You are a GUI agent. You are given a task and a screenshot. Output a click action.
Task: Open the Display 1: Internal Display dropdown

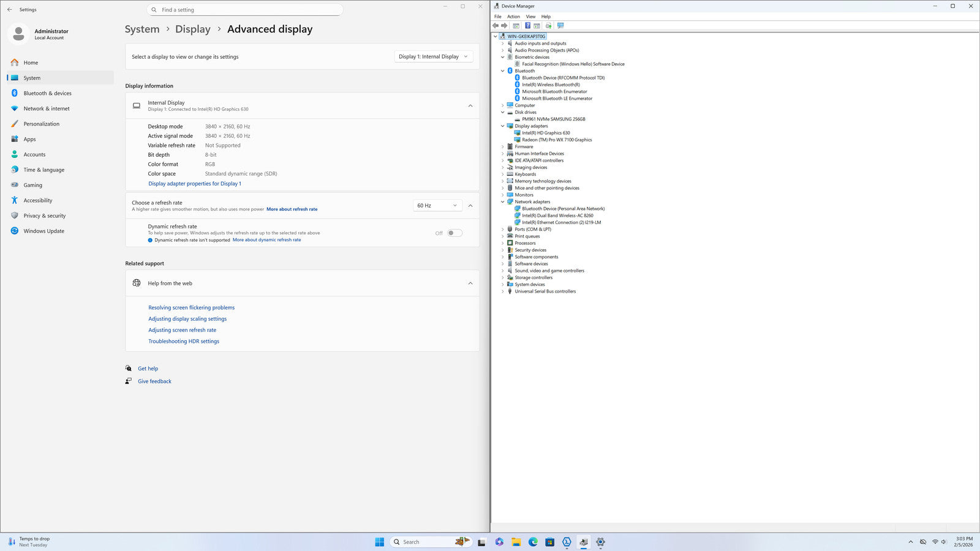[433, 56]
